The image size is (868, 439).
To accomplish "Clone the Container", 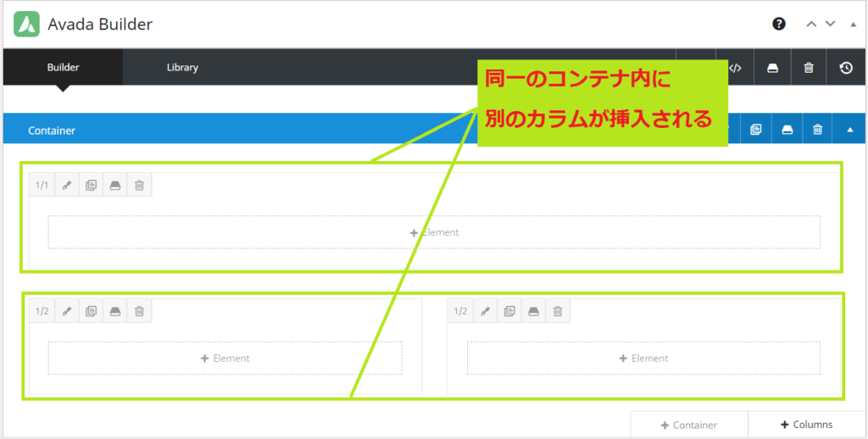I will coord(756,130).
